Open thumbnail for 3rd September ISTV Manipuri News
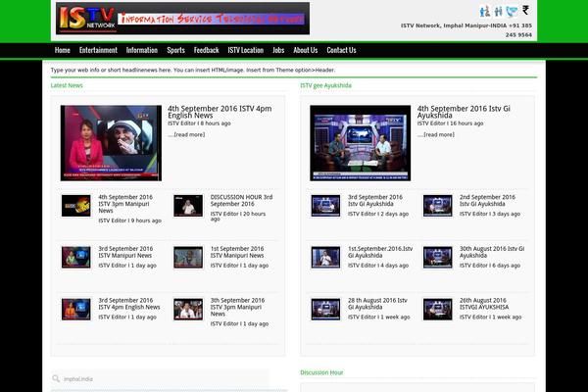This screenshot has height=392, width=588. [x=76, y=257]
